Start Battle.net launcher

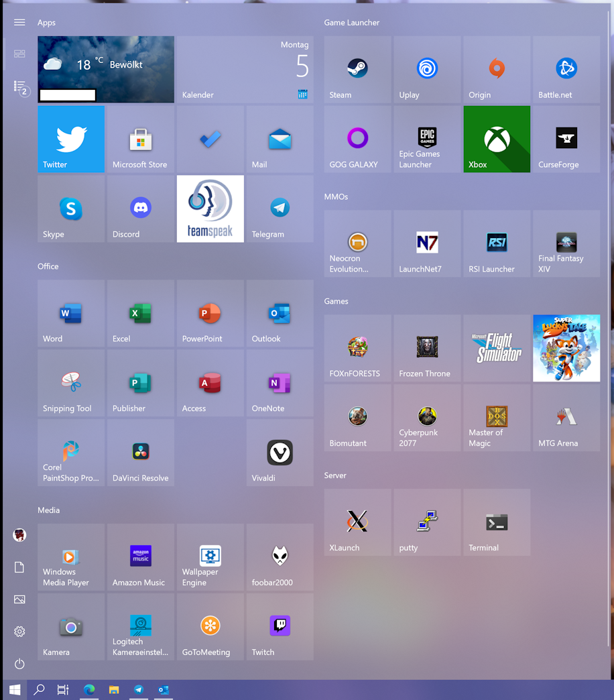(x=566, y=69)
